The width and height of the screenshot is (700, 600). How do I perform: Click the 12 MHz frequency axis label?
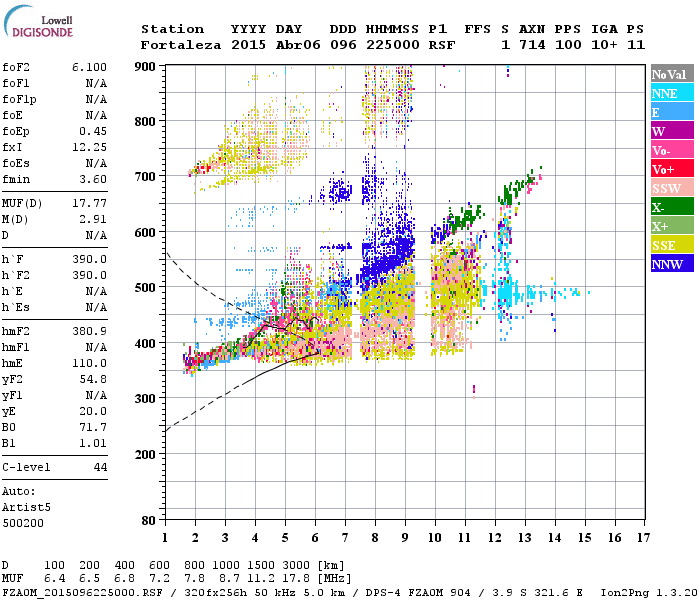tap(495, 538)
